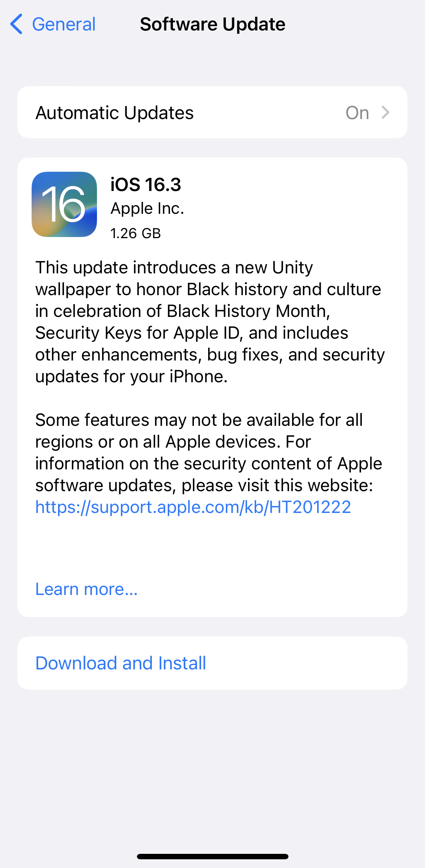Image resolution: width=425 pixels, height=868 pixels.
Task: Open the Automatic Updates row
Action: tap(212, 112)
